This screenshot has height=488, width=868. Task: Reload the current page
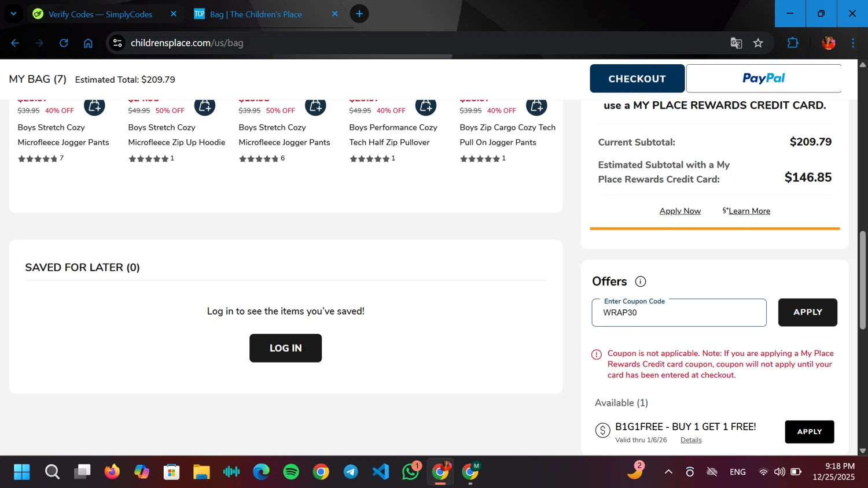pos(64,43)
